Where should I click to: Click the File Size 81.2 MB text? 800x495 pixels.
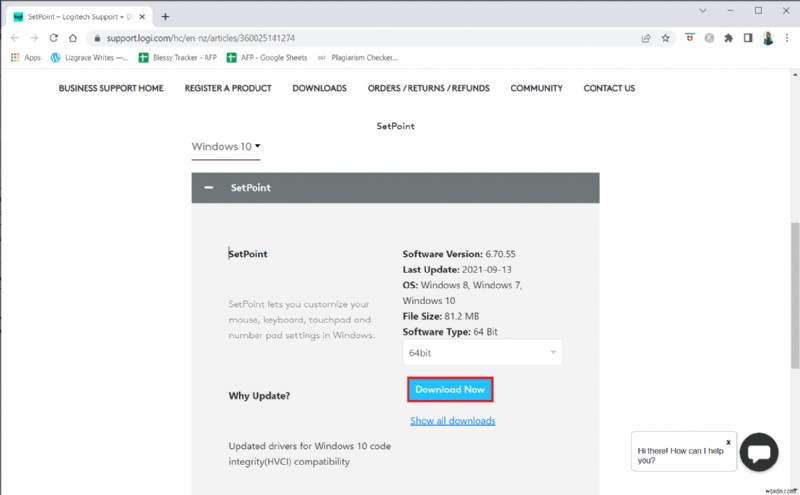click(440, 316)
